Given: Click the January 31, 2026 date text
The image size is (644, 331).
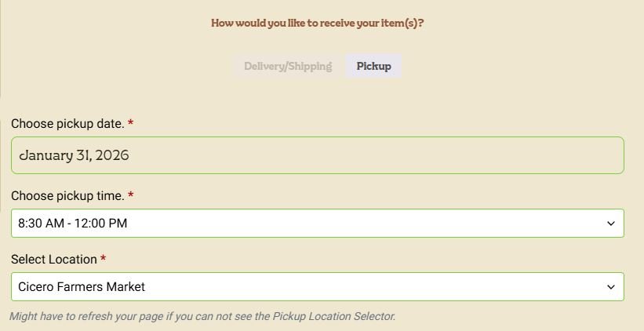Looking at the screenshot, I should pos(74,155).
